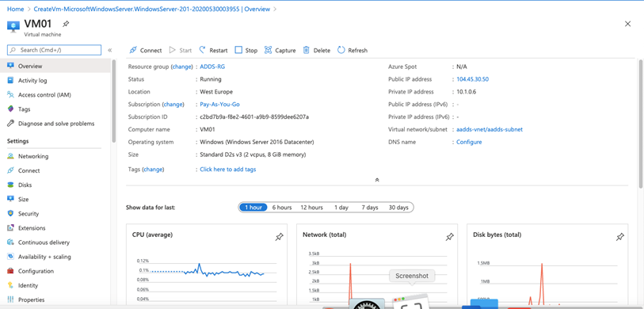Pin the Disk bytes (total) chart
Screen dimensions: 644x309
click(620, 237)
